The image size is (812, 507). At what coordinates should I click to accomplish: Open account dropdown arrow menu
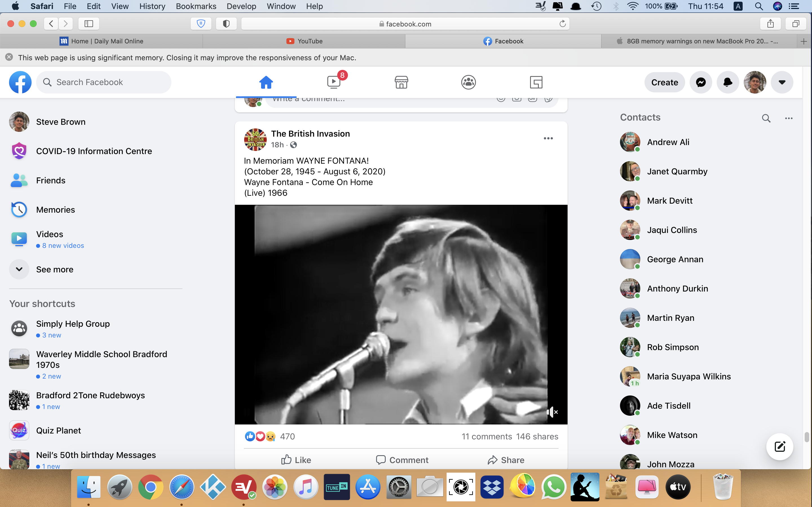tap(782, 82)
